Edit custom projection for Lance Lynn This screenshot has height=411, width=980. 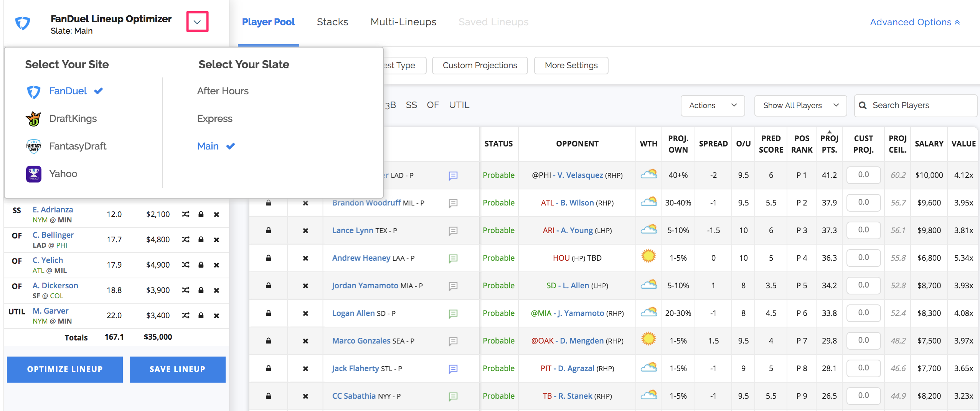(863, 230)
